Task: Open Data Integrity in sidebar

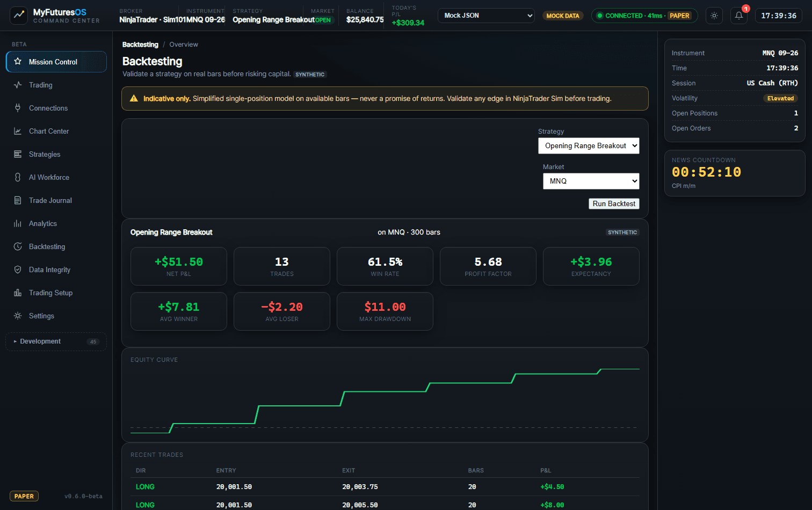Action: (56, 269)
